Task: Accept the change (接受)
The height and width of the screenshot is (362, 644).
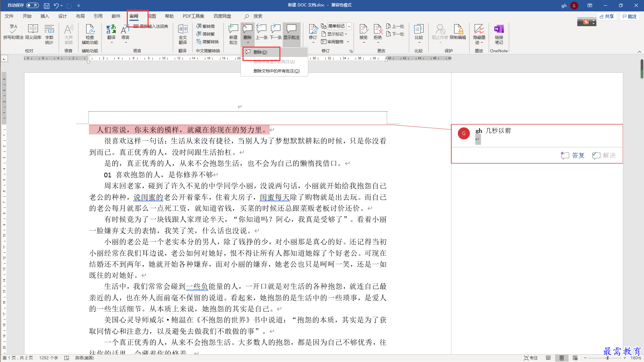Action: coord(364,31)
